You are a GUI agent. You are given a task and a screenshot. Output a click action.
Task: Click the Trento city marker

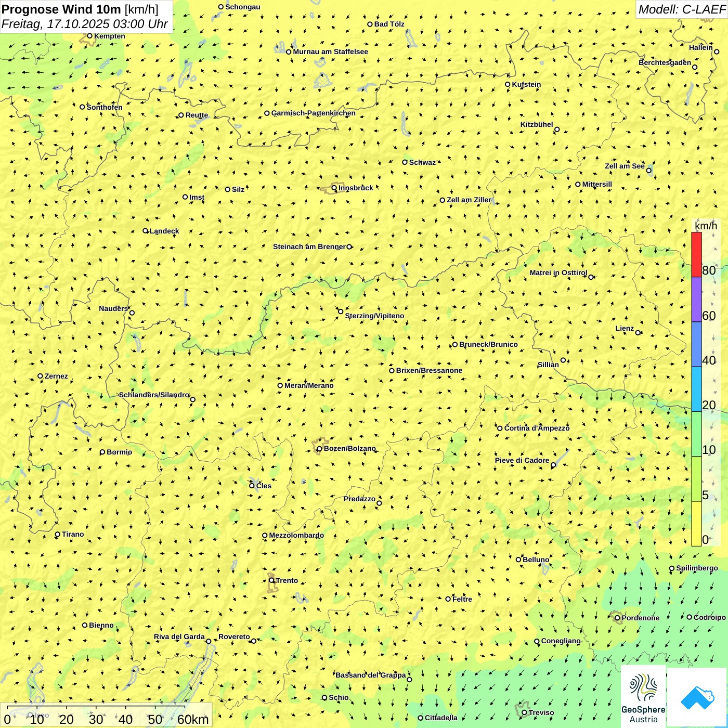pyautogui.click(x=271, y=580)
